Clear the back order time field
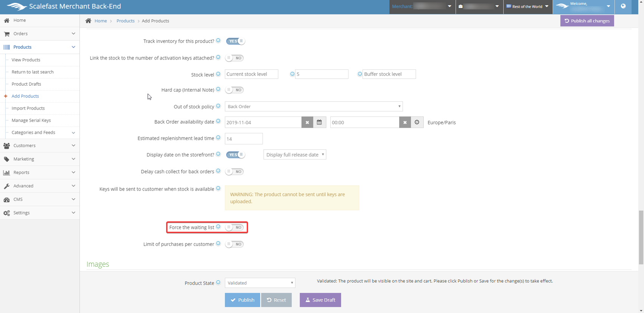This screenshot has height=313, width=644. (405, 122)
